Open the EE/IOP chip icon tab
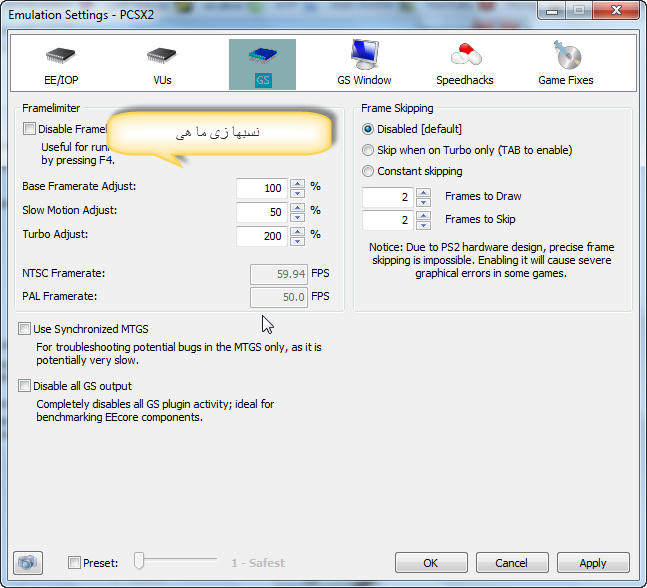Image resolution: width=647 pixels, height=588 pixels. (61, 55)
